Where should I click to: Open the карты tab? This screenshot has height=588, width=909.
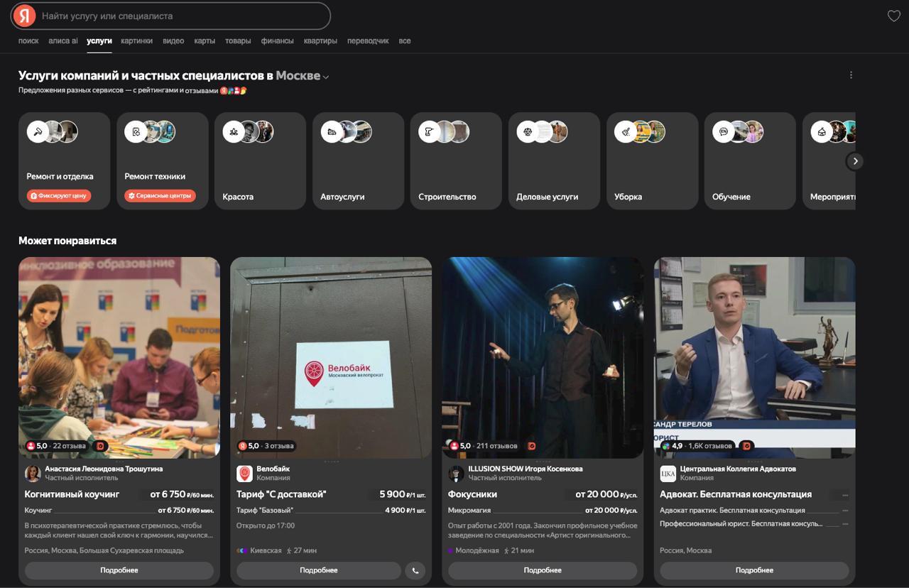pyautogui.click(x=205, y=41)
